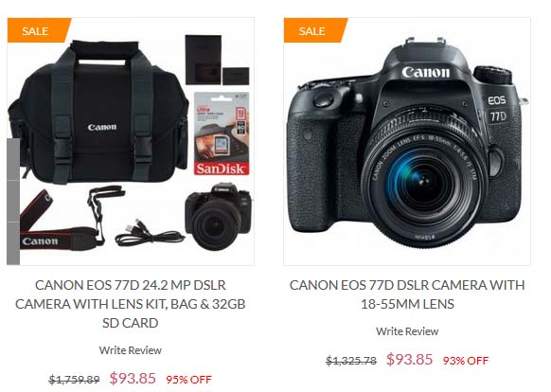Click the $93.85 sale price under the 18-55mm camera

tap(409, 359)
